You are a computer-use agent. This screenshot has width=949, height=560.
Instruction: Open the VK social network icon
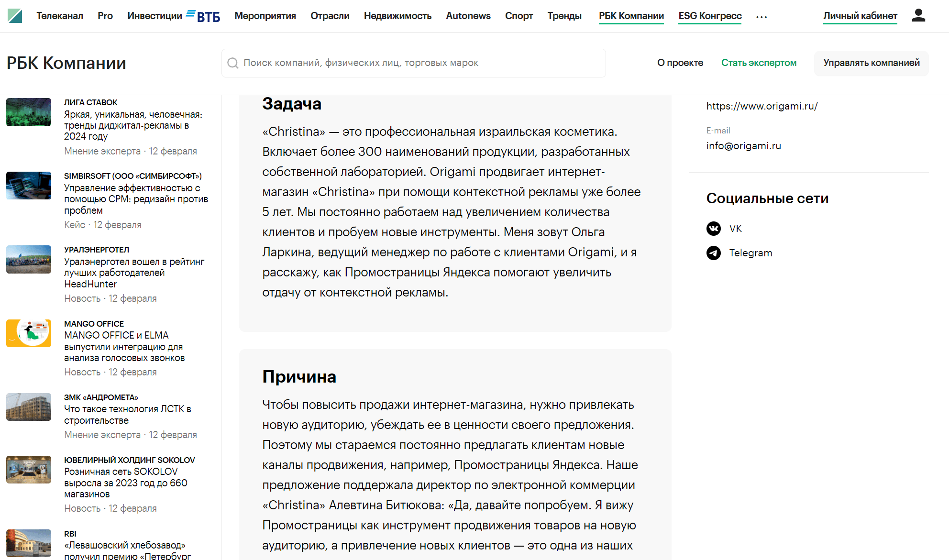pos(714,229)
